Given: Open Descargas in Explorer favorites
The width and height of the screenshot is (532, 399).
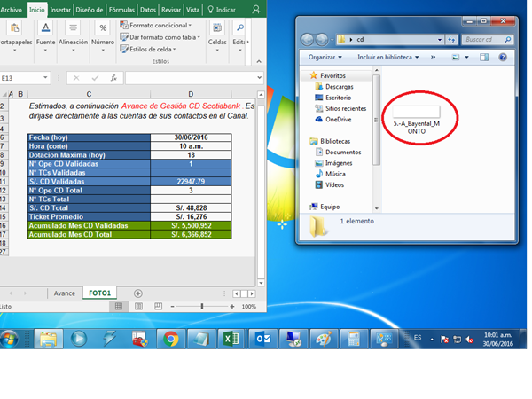Looking at the screenshot, I should pyautogui.click(x=335, y=87).
